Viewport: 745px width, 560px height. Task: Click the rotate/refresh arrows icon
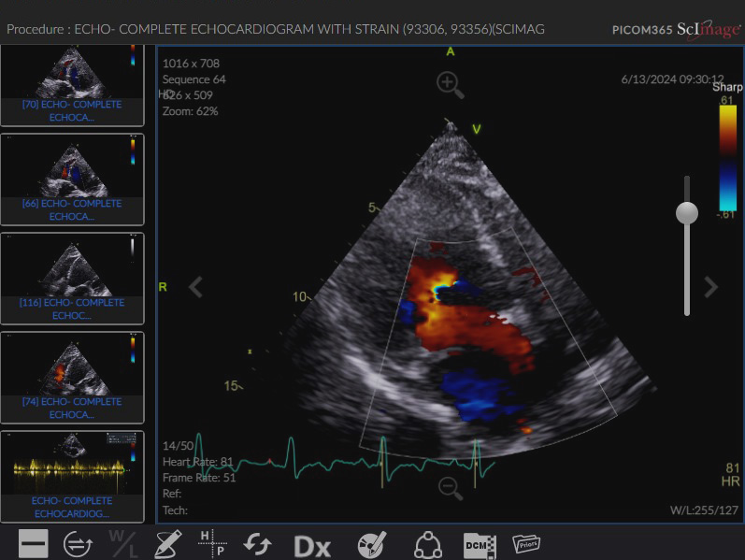257,543
